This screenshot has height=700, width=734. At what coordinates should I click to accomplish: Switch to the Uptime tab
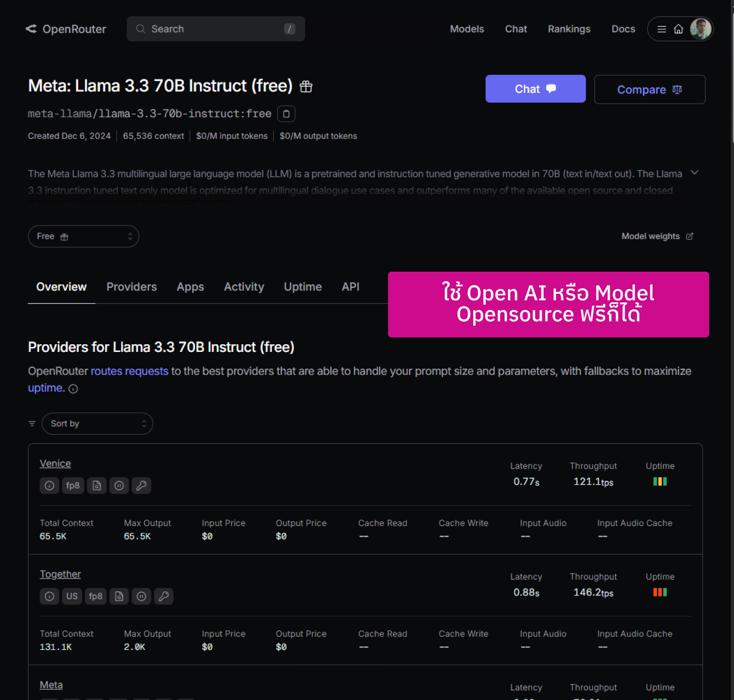(303, 287)
